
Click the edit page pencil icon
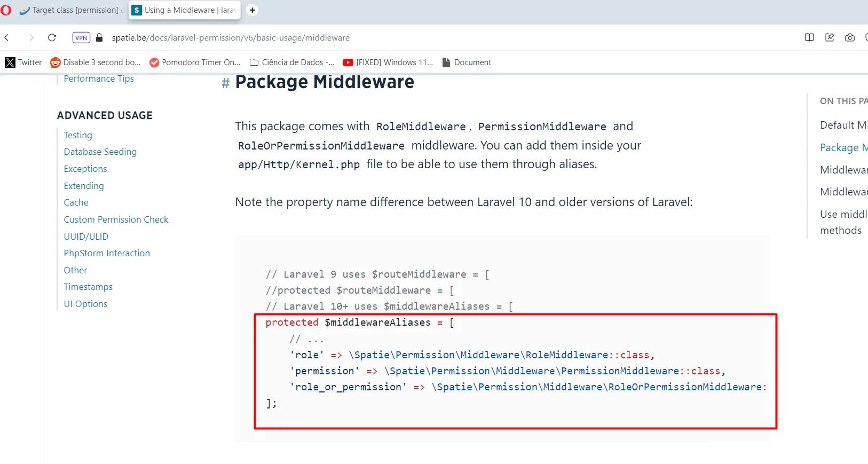(x=830, y=37)
